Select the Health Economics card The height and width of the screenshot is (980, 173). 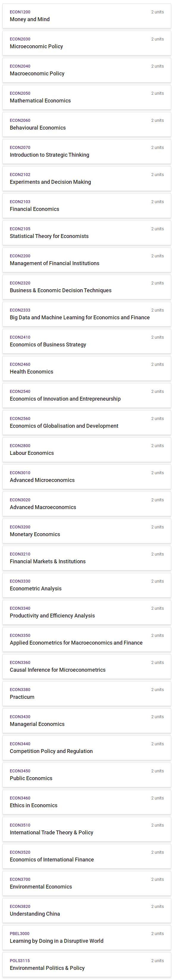tap(86, 368)
